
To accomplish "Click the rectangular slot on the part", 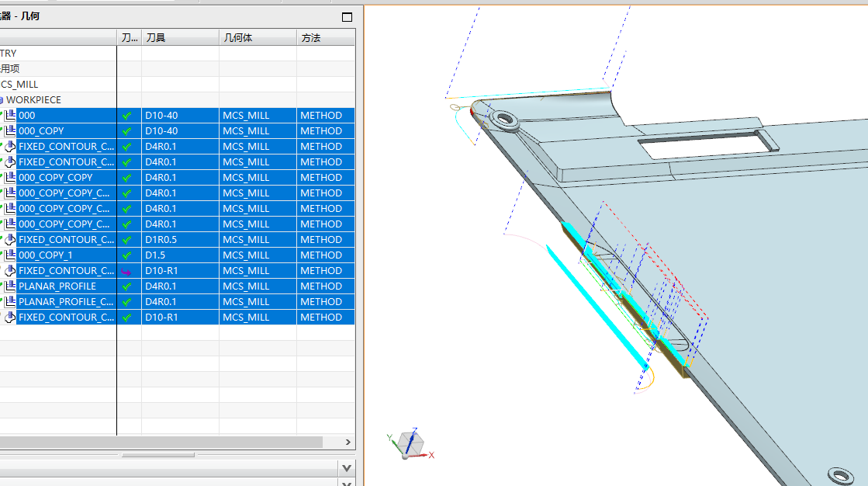I will pyautogui.click(x=708, y=145).
